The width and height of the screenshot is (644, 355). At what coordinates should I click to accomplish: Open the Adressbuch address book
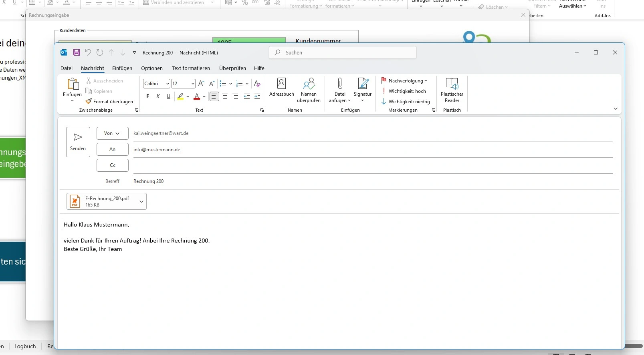pyautogui.click(x=281, y=87)
